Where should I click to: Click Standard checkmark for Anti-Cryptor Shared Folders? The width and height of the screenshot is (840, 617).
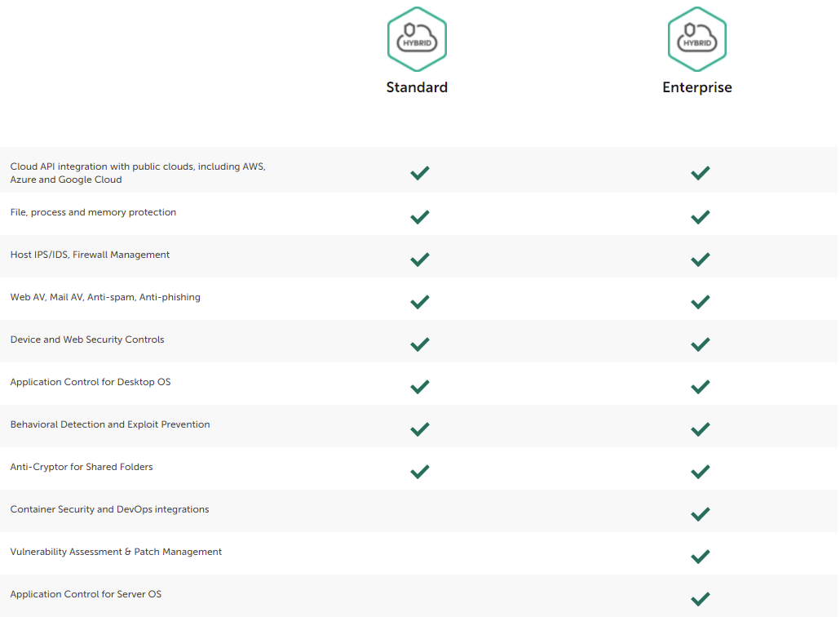[x=420, y=472]
